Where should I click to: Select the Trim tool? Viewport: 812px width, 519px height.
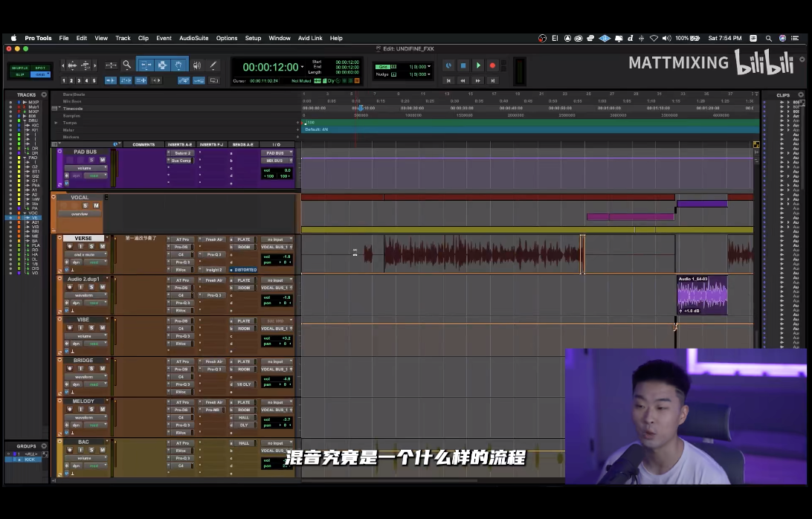146,65
